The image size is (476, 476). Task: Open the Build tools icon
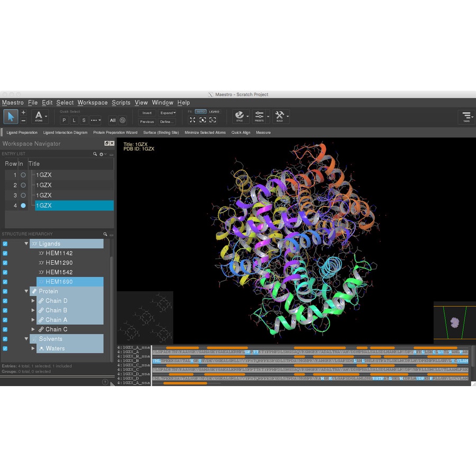pyautogui.click(x=280, y=116)
